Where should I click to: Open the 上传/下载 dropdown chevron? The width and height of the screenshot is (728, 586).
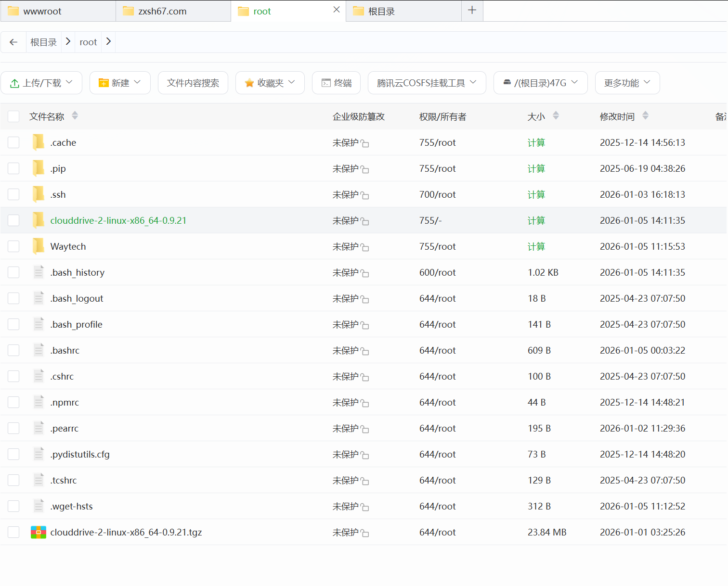(69, 82)
